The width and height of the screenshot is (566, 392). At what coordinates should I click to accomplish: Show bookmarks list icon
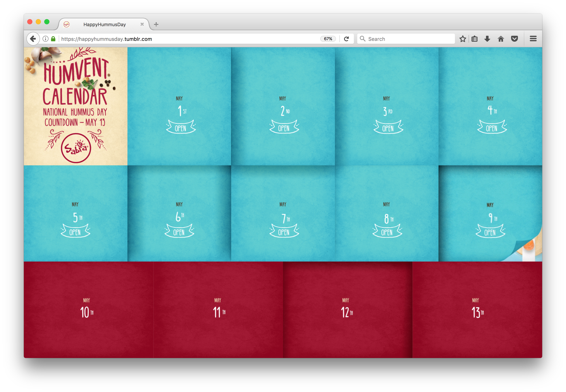[x=474, y=39]
